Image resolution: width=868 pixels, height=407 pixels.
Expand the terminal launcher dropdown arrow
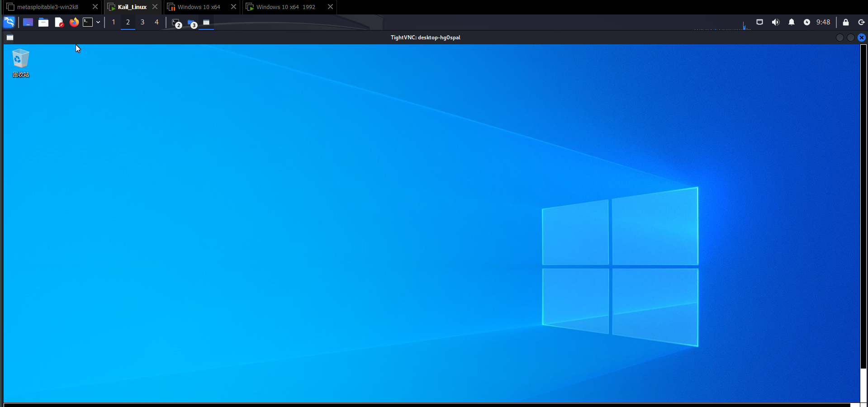coord(98,22)
